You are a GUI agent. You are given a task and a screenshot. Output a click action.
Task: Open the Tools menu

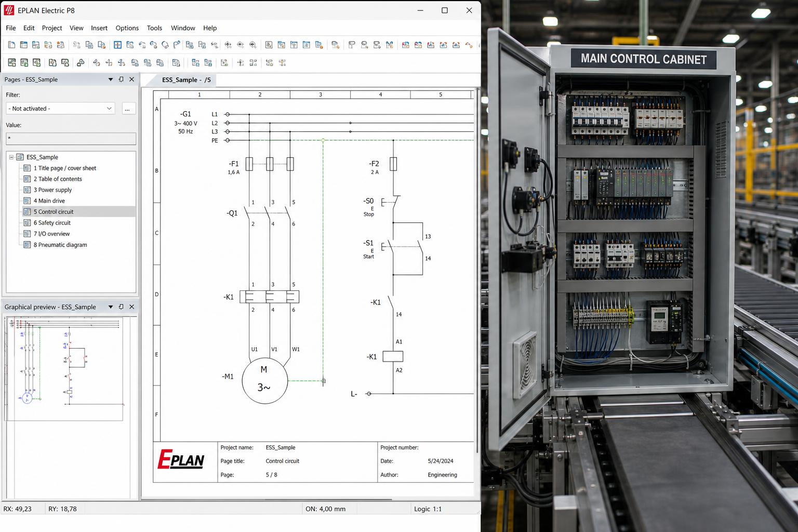[x=154, y=28]
